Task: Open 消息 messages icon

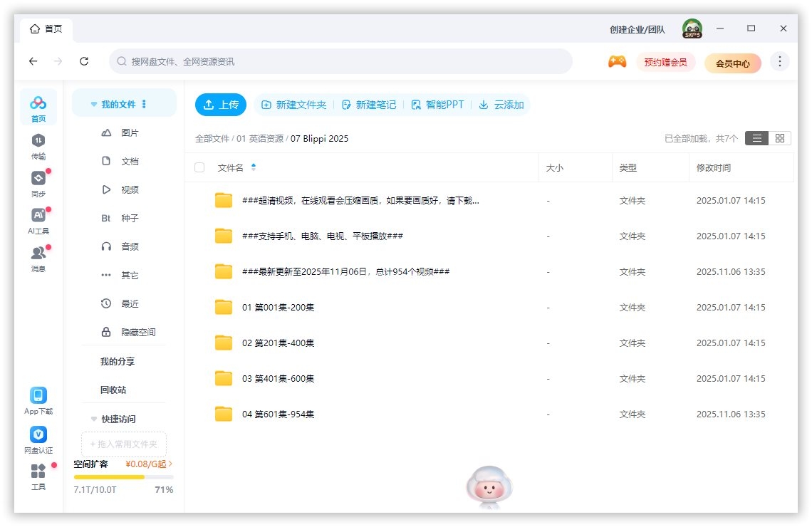Action: click(x=38, y=254)
